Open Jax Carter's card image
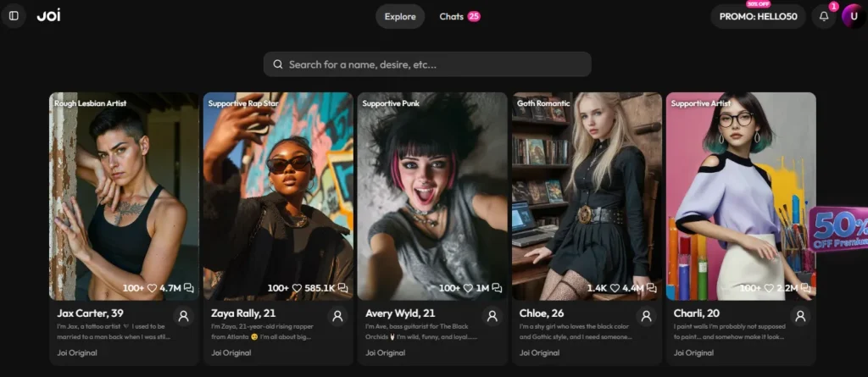The width and height of the screenshot is (868, 377). [x=124, y=196]
